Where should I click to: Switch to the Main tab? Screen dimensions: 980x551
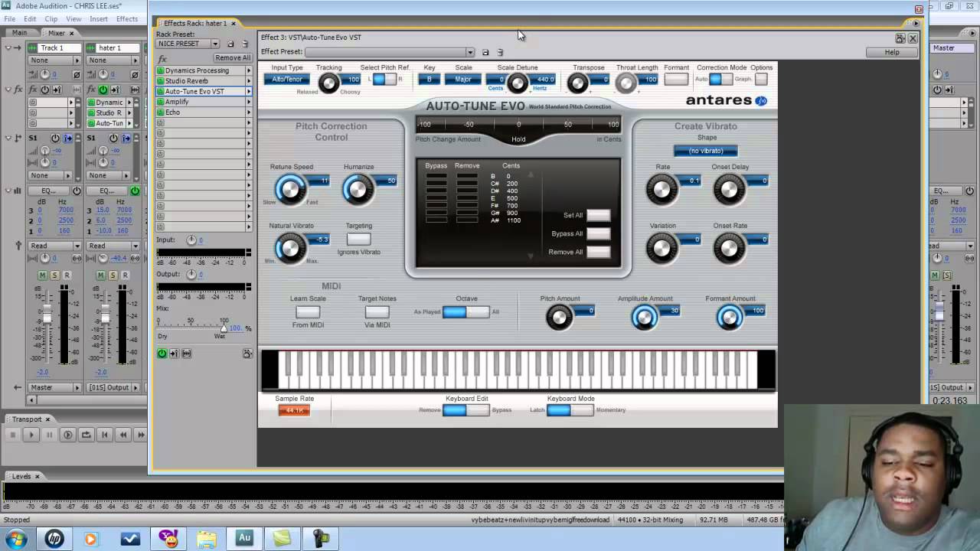tap(19, 33)
